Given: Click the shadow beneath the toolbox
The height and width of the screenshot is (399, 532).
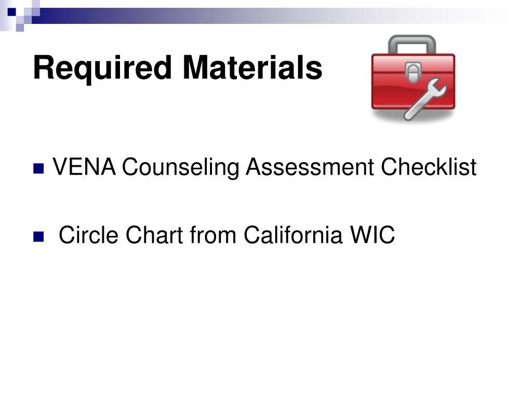Looking at the screenshot, I should click(x=413, y=115).
